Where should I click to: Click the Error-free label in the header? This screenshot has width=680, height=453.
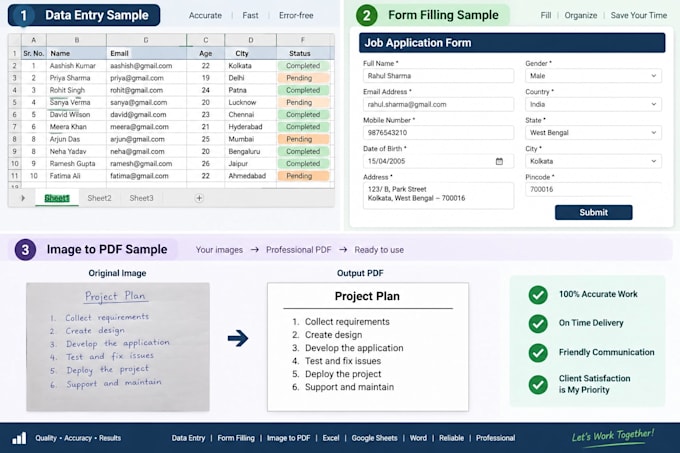click(x=296, y=15)
